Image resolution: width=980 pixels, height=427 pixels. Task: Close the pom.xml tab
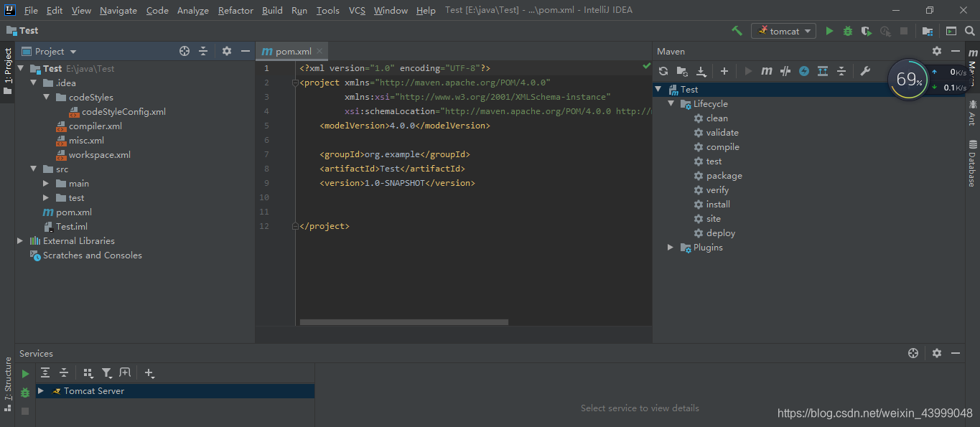point(319,51)
